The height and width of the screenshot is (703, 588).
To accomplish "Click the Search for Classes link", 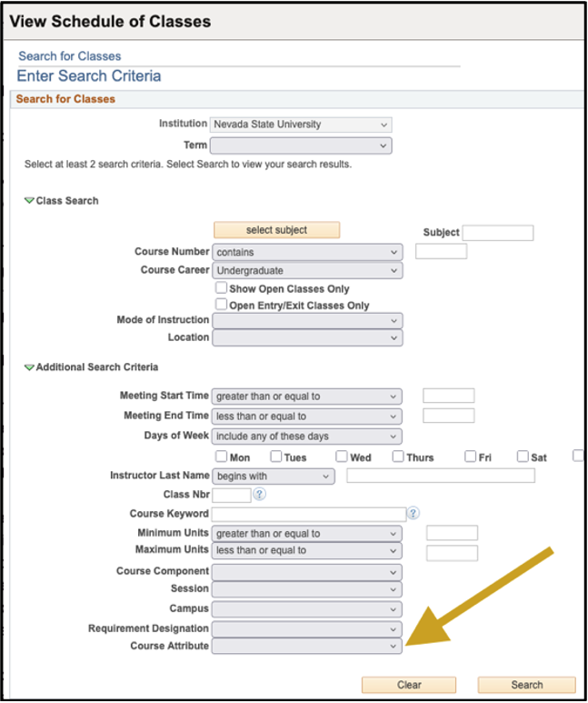I will tap(70, 56).
